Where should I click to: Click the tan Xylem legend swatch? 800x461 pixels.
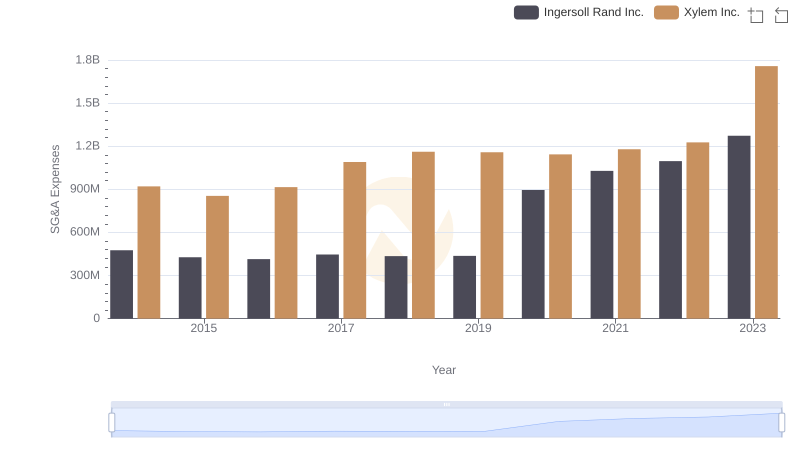pyautogui.click(x=666, y=12)
